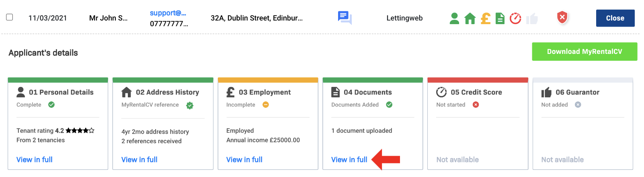Click the red credit gauge status icon
Image resolution: width=644 pixels, height=177 pixels.
(x=515, y=19)
